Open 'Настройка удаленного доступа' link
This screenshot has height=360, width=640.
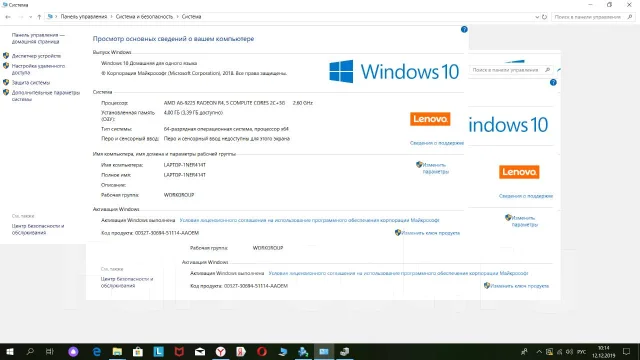click(x=38, y=69)
